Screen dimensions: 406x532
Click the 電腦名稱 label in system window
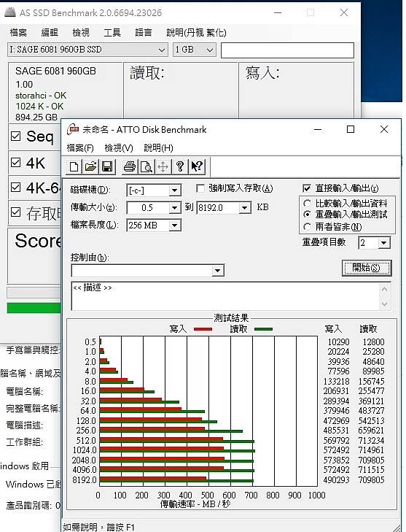point(24,392)
